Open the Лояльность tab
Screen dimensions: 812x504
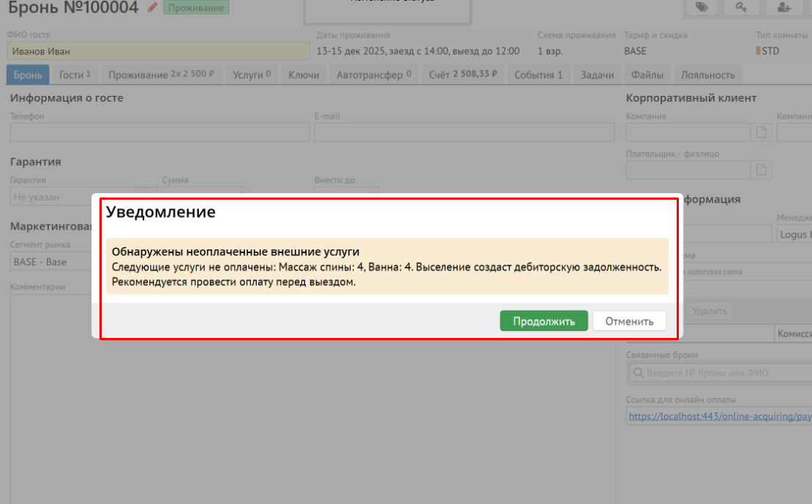coord(707,75)
